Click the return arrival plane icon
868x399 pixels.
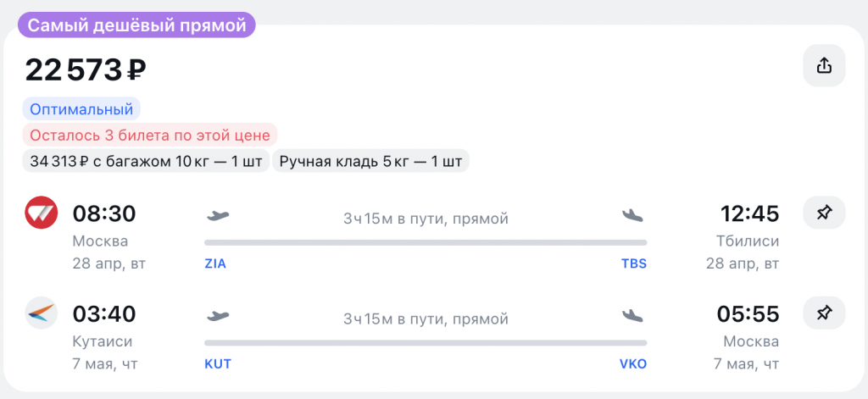633,316
